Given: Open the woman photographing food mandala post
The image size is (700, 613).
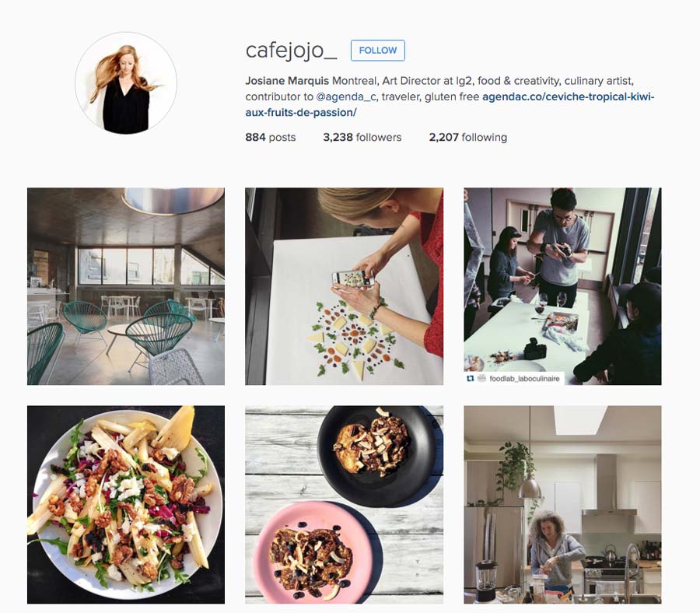Looking at the screenshot, I should pos(345,286).
